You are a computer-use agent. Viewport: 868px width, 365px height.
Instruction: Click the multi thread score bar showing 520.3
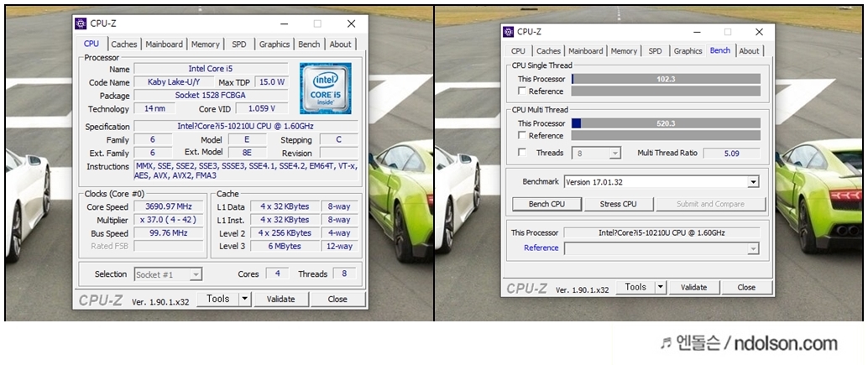tap(666, 123)
